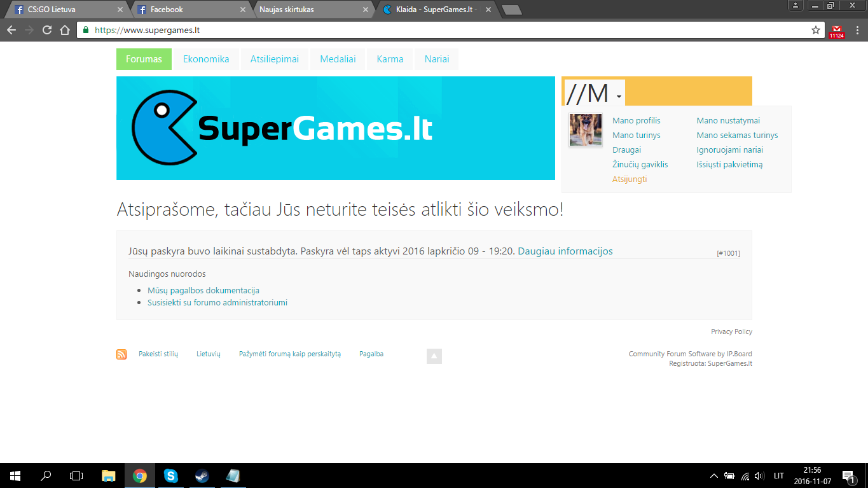Open Skype from the taskbar
The image size is (868, 488).
coord(170,475)
